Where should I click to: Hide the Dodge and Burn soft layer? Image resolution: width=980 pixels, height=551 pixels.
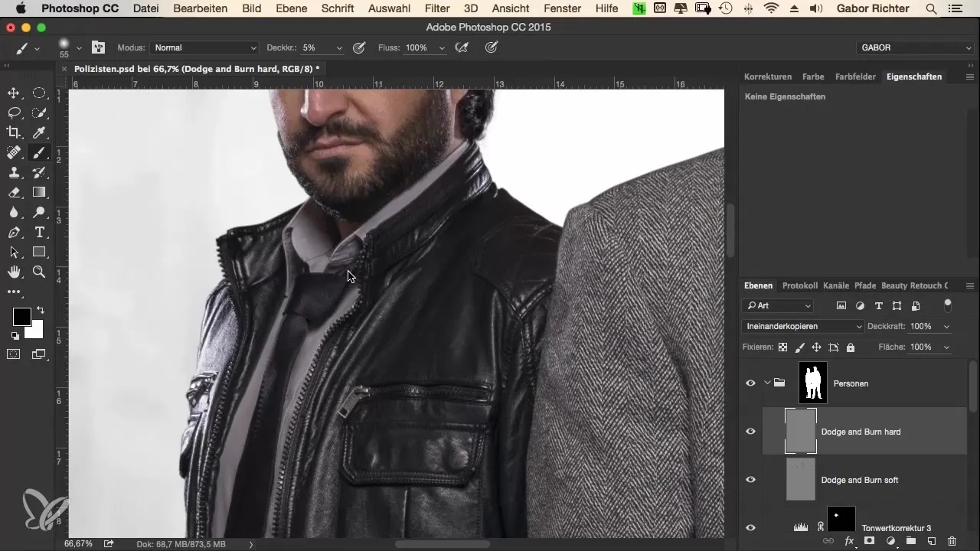point(750,480)
